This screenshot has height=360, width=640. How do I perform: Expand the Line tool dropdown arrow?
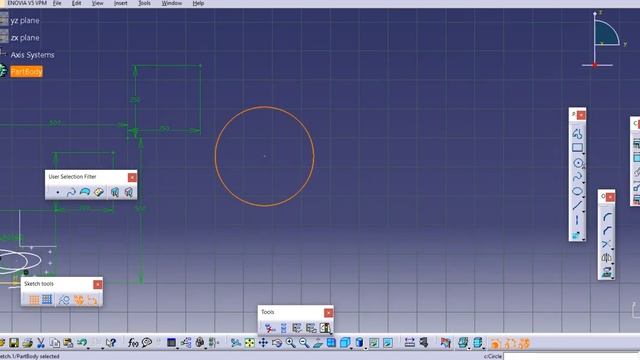tap(584, 211)
